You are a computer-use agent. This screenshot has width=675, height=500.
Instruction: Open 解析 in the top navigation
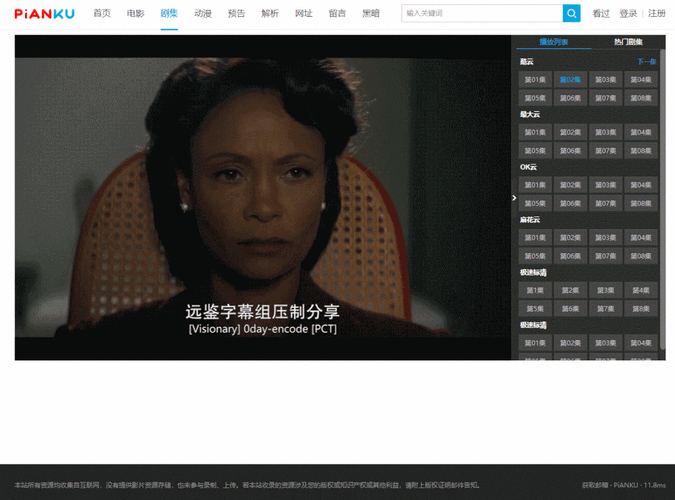[x=270, y=13]
